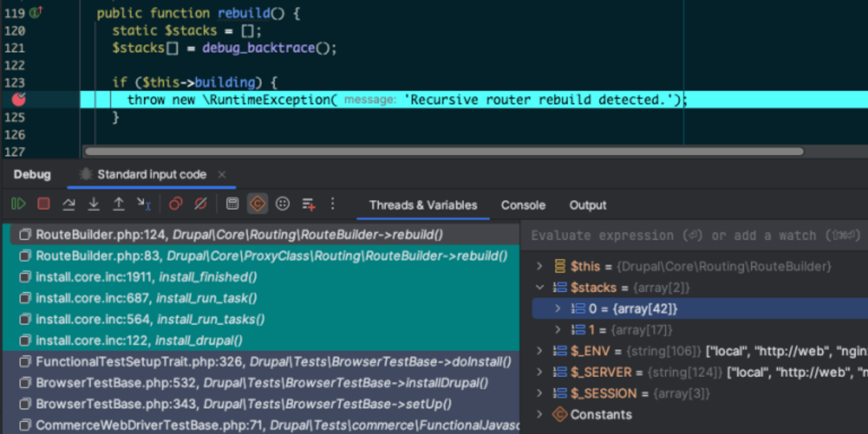
Task: Close the Standard input code tab
Action: point(222,174)
